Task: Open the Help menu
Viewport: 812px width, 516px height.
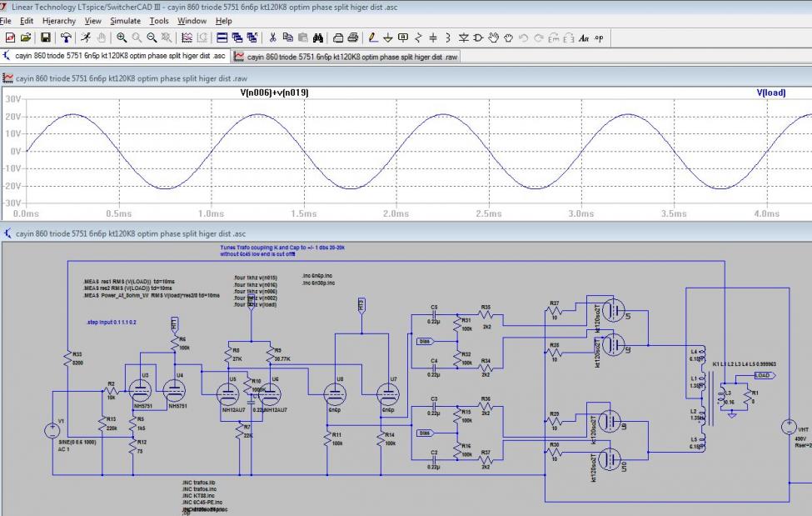Action: tap(224, 21)
